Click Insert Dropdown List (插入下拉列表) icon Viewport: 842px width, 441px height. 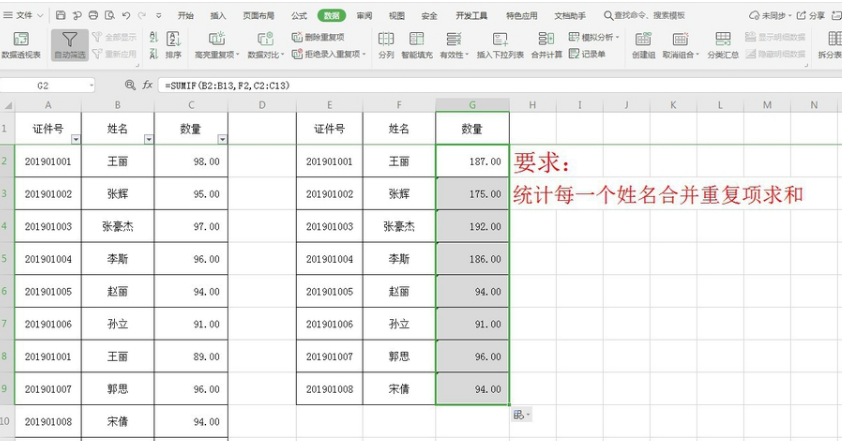500,39
